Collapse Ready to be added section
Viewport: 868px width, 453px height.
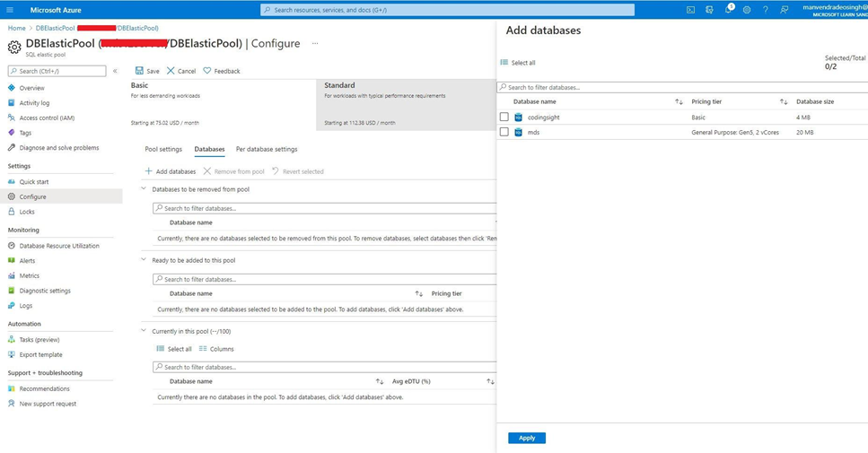tap(144, 259)
